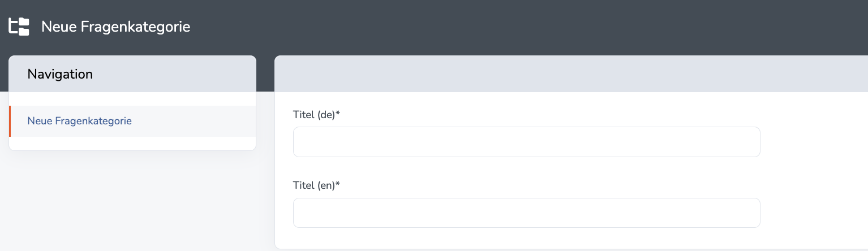
Task: Focus the Titel (en) input field
Action: pyautogui.click(x=526, y=213)
